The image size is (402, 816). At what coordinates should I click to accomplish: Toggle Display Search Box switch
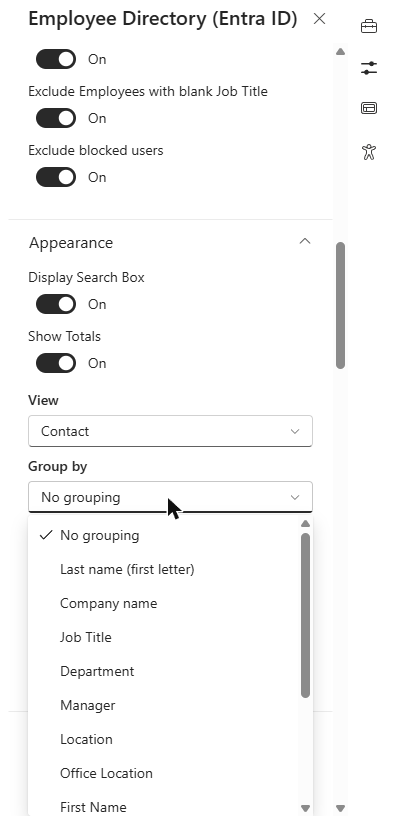56,304
